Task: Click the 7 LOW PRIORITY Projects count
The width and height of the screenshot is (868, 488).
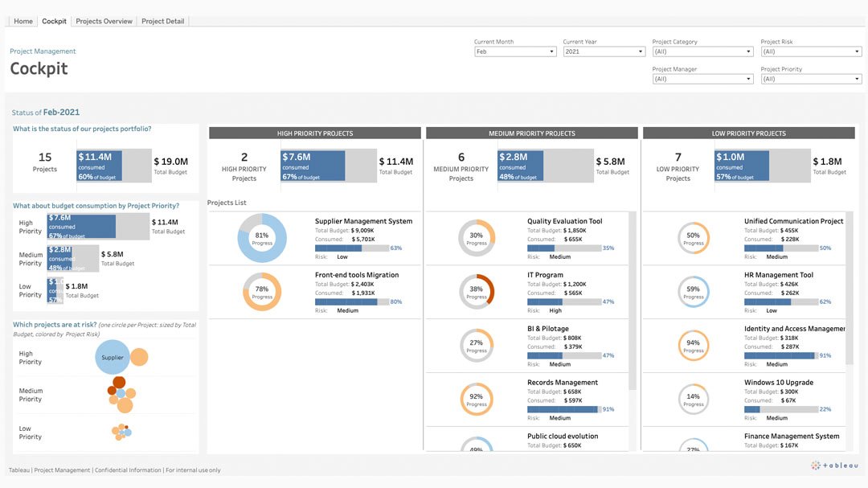Action: [x=678, y=166]
